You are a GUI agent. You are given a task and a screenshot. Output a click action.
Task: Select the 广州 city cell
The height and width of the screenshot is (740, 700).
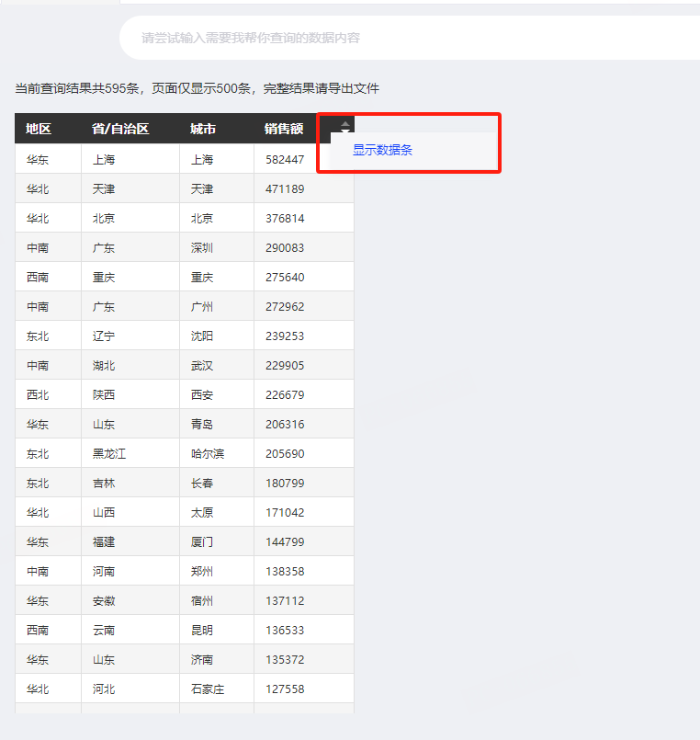[202, 306]
